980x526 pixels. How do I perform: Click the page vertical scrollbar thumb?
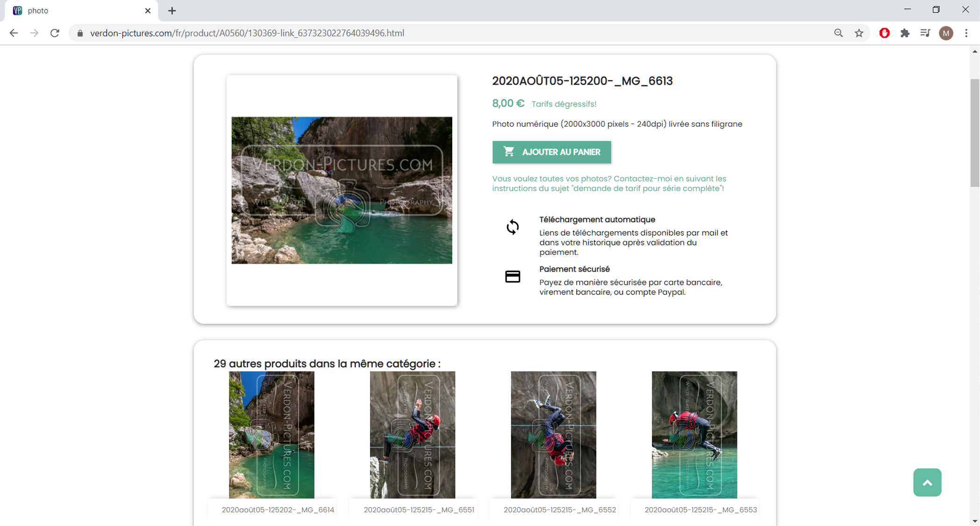click(x=974, y=133)
